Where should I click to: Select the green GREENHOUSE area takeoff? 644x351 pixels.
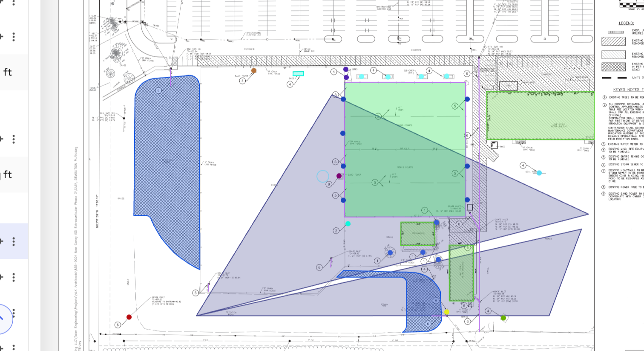click(x=418, y=234)
